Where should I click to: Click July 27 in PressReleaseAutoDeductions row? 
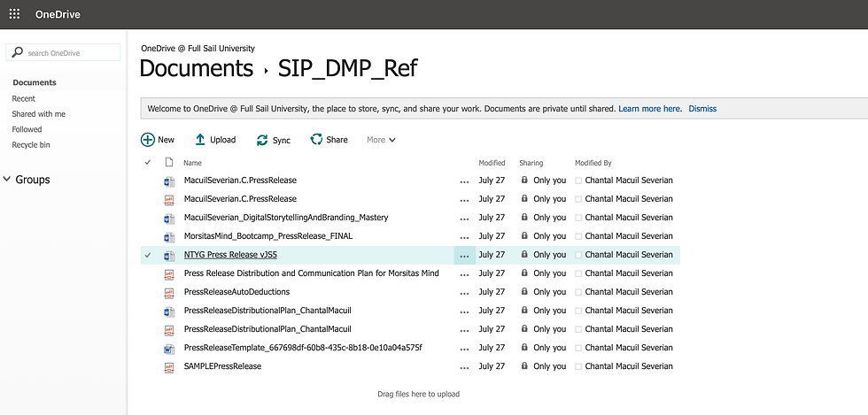click(x=492, y=292)
